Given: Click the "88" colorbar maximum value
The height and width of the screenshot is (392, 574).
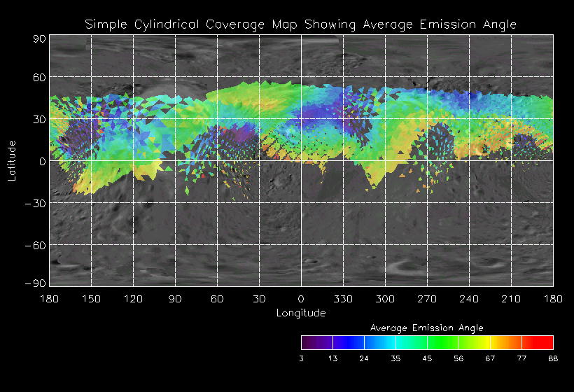Looking at the screenshot, I should coord(552,358).
